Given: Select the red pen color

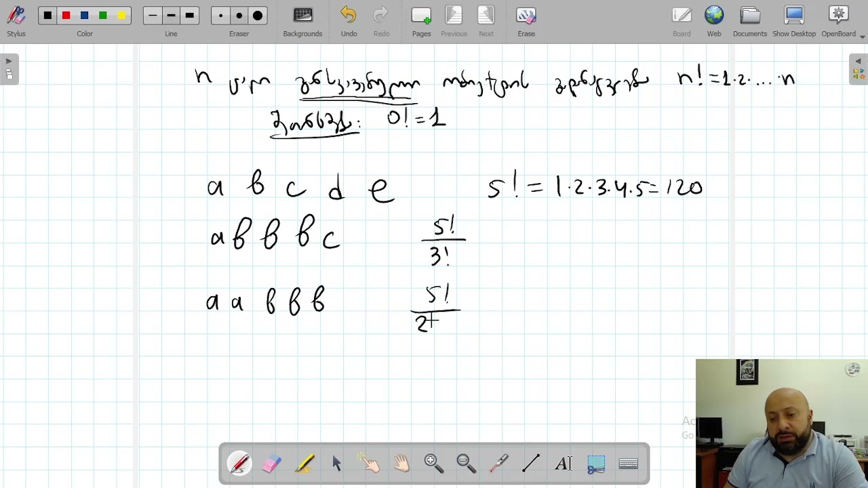Looking at the screenshot, I should pyautogui.click(x=66, y=16).
